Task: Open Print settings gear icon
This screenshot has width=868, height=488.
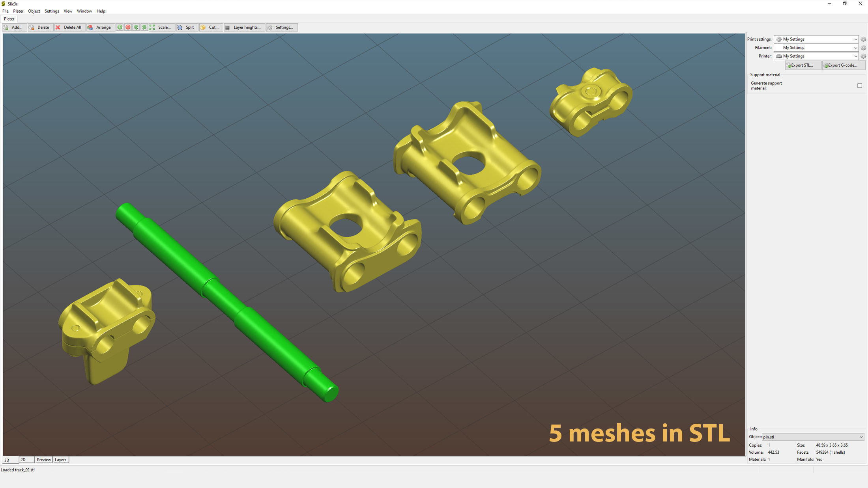Action: [x=863, y=39]
